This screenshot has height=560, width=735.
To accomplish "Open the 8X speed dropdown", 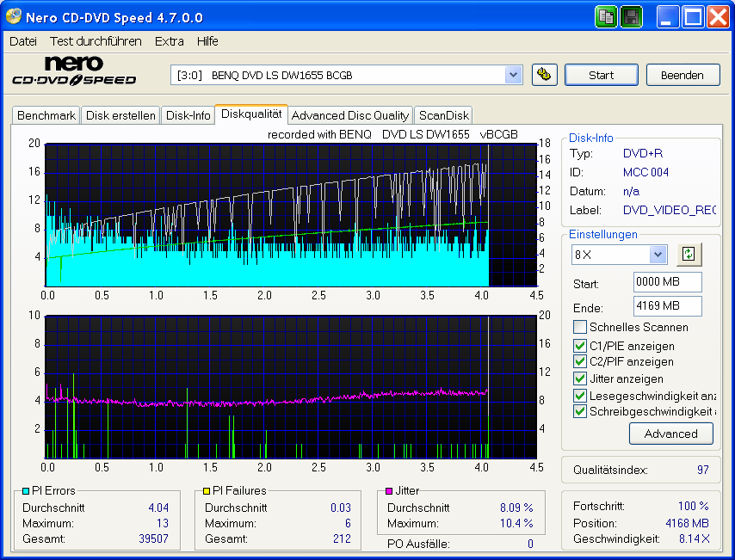I will (656, 254).
